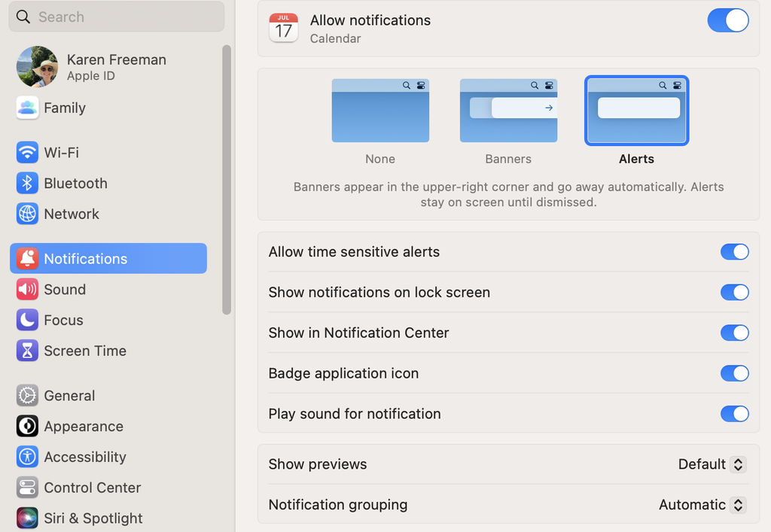Open the Show previews dropdown
Screen dimensions: 771x532
(x=710, y=464)
